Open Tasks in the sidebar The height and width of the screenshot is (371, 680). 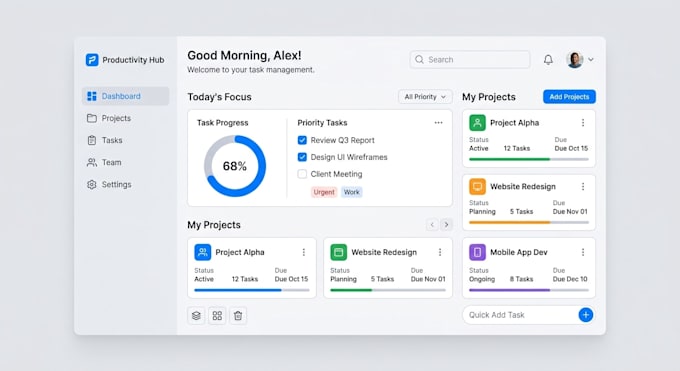tap(125, 140)
